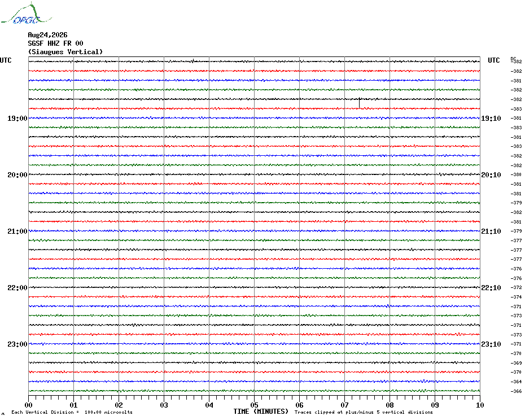Click the SGSF HHZ FR 00 station label

(55, 43)
